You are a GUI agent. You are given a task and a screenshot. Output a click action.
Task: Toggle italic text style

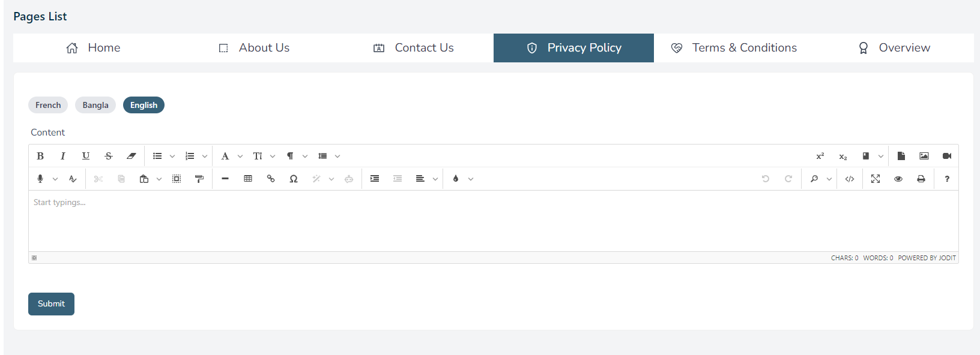[x=63, y=156]
